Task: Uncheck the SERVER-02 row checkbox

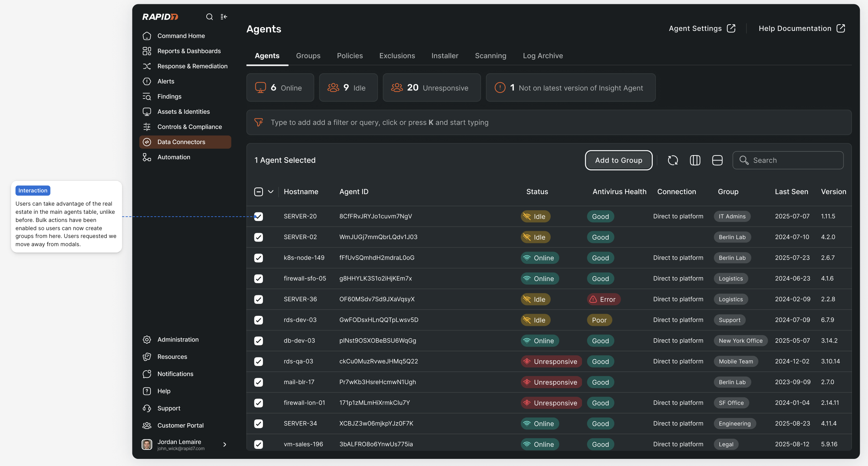Action: click(259, 237)
